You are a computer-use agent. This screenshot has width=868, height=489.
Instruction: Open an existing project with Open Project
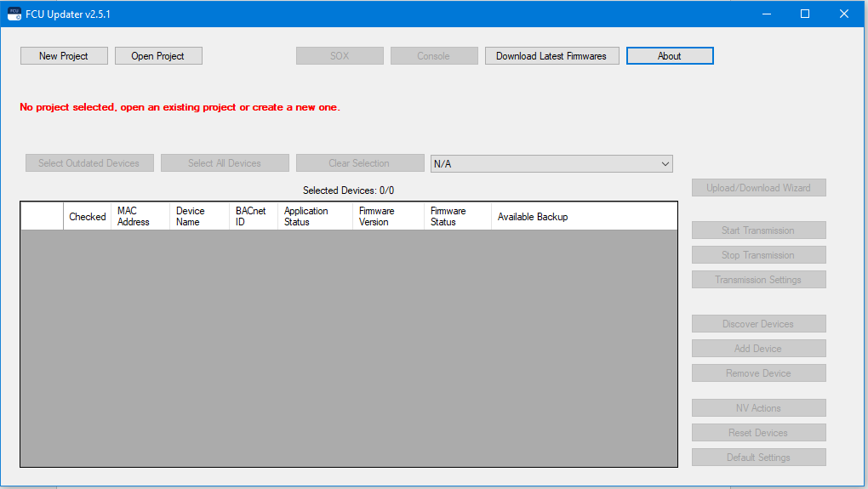[x=158, y=56]
